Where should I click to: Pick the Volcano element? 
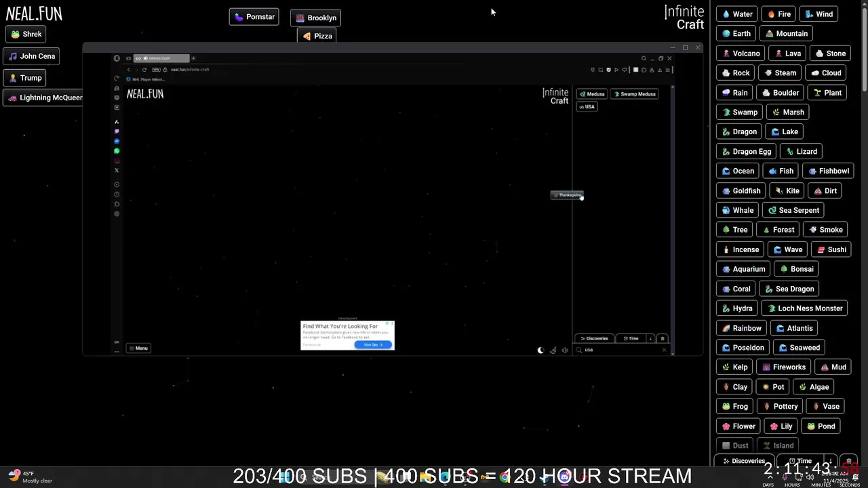(741, 54)
